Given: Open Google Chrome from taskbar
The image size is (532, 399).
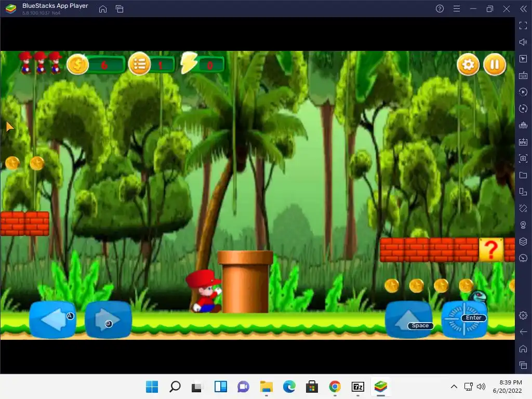Looking at the screenshot, I should click(x=335, y=387).
